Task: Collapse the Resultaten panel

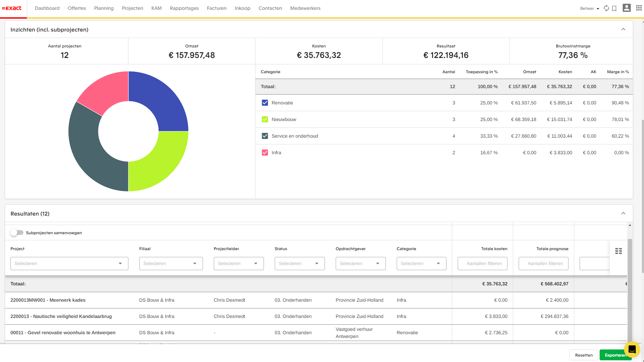Action: 623,214
